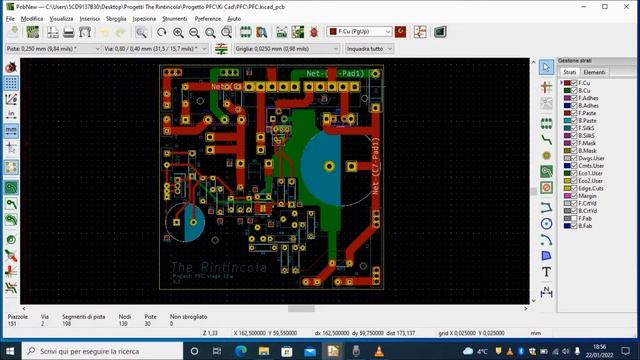This screenshot has width=640, height=360.
Task: Select the Add Via tool
Action: pyautogui.click(x=547, y=156)
